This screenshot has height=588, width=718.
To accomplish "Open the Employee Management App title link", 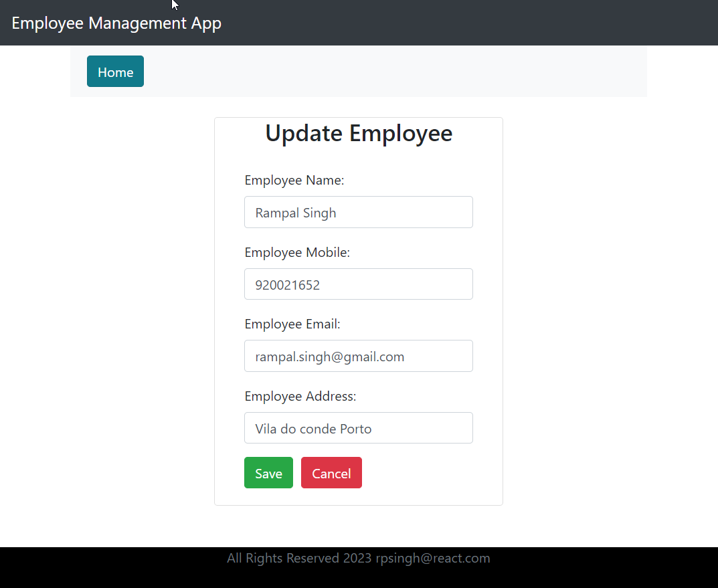I will pyautogui.click(x=116, y=23).
